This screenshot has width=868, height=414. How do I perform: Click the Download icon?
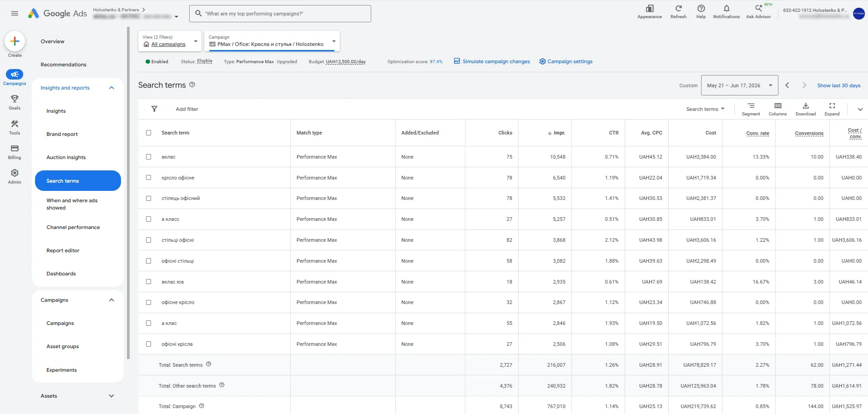tap(806, 106)
